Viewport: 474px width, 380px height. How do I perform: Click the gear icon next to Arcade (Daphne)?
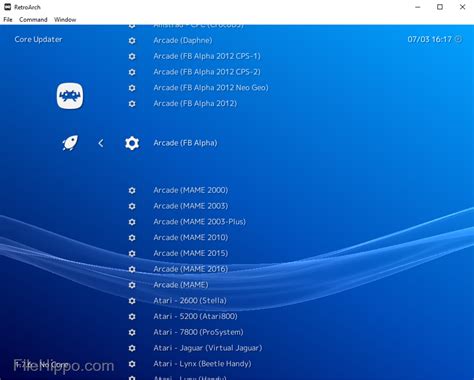[x=132, y=41]
